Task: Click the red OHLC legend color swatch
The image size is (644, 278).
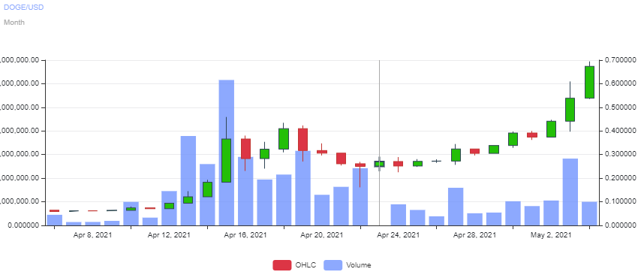Action: [281, 265]
